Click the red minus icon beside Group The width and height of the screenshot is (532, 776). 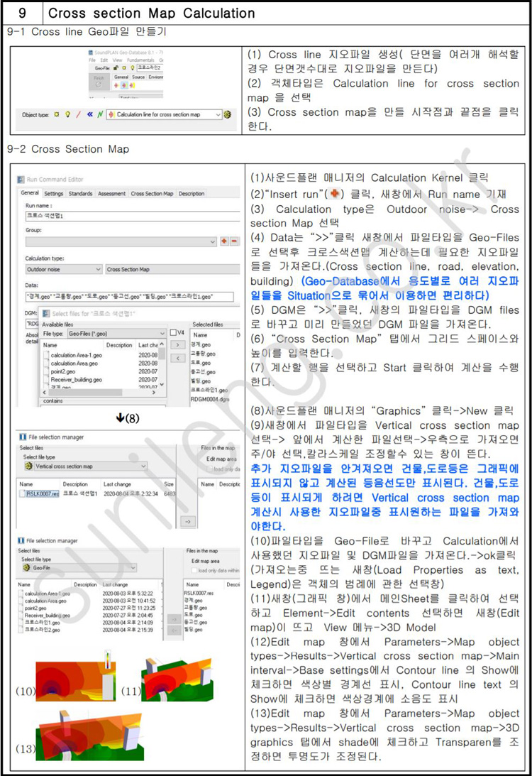234,241
